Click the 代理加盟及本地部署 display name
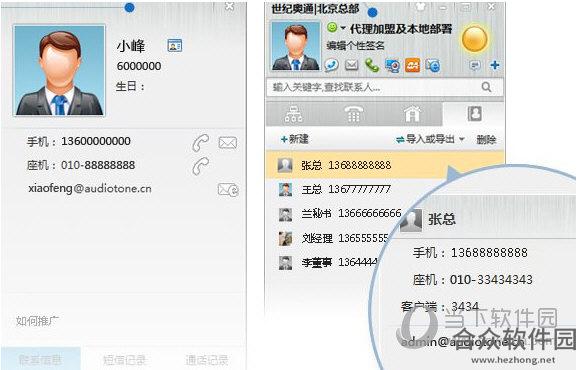The height and width of the screenshot is (370, 581). (x=401, y=29)
